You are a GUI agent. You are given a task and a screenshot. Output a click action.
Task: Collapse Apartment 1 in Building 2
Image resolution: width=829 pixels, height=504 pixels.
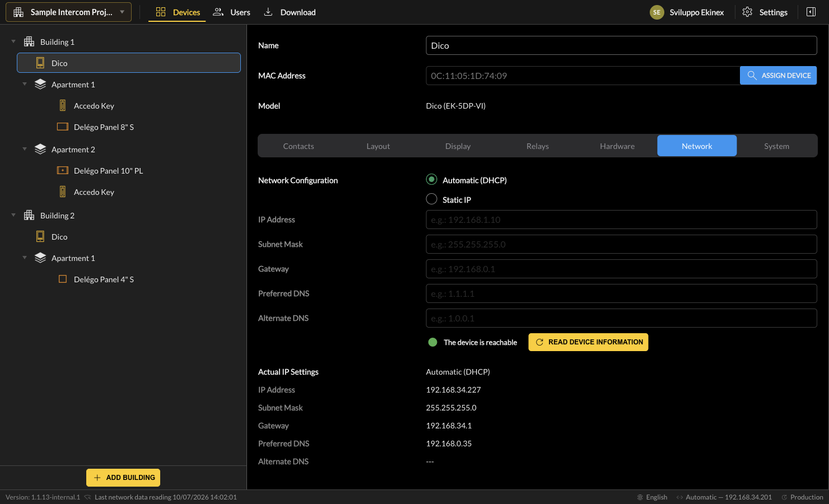pos(25,258)
